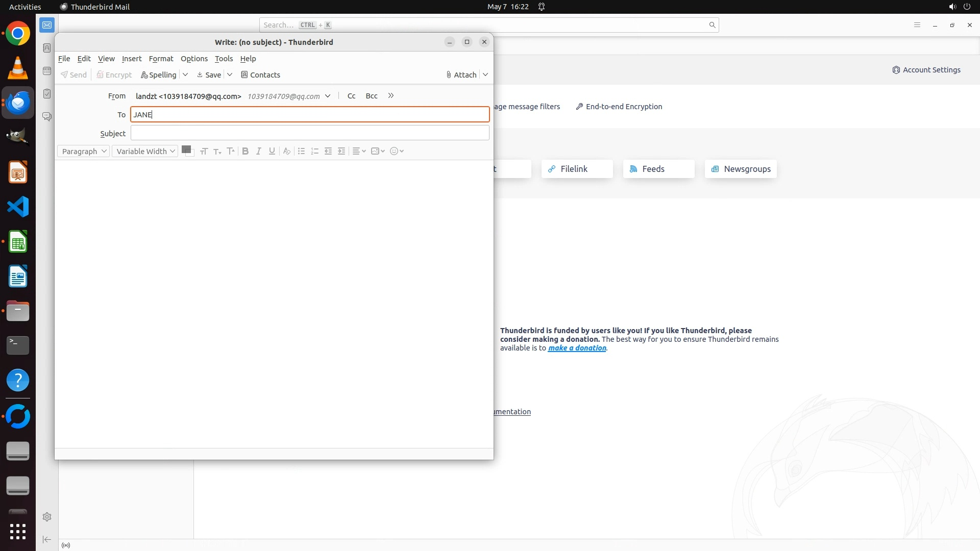Screen dimensions: 980x551
Task: Toggle italic text formatting
Action: (259, 151)
